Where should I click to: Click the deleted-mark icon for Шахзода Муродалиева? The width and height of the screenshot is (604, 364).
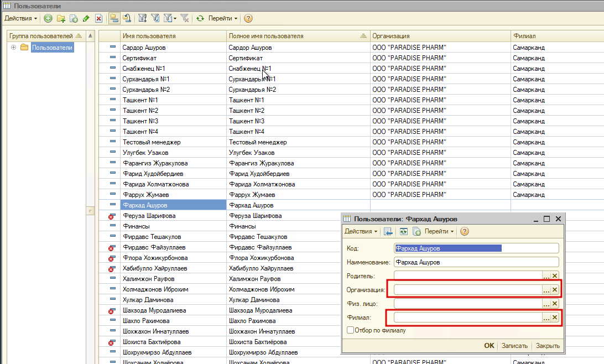(112, 310)
